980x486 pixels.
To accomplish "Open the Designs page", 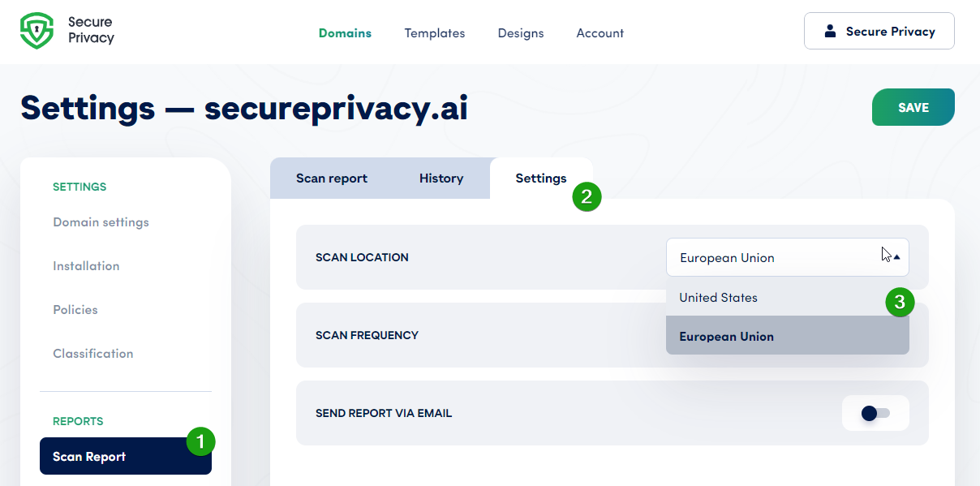I will tap(520, 33).
